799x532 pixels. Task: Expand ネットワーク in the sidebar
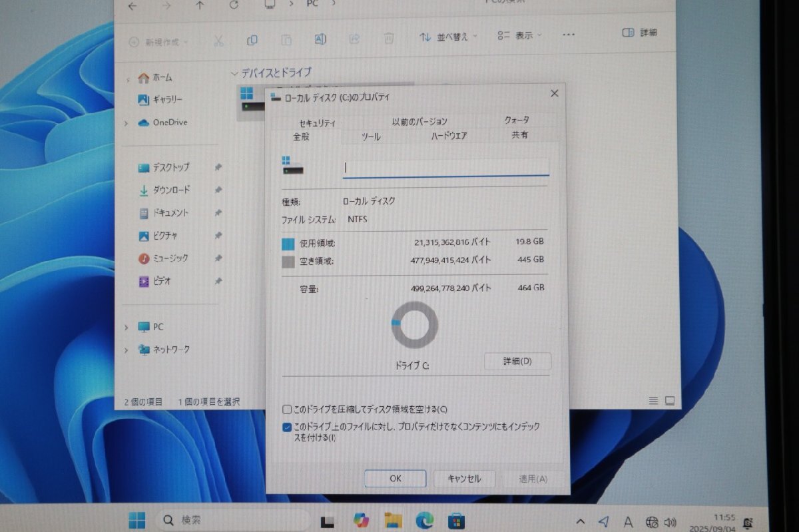(x=127, y=349)
